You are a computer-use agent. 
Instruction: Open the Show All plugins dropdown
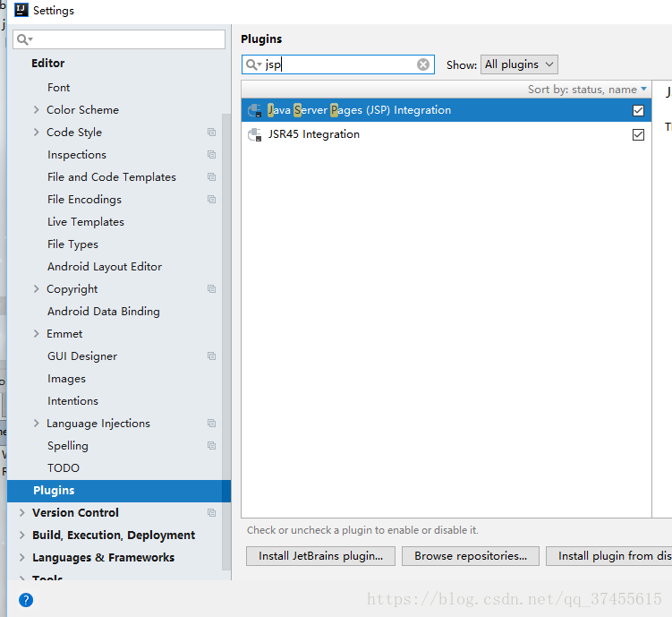[519, 64]
